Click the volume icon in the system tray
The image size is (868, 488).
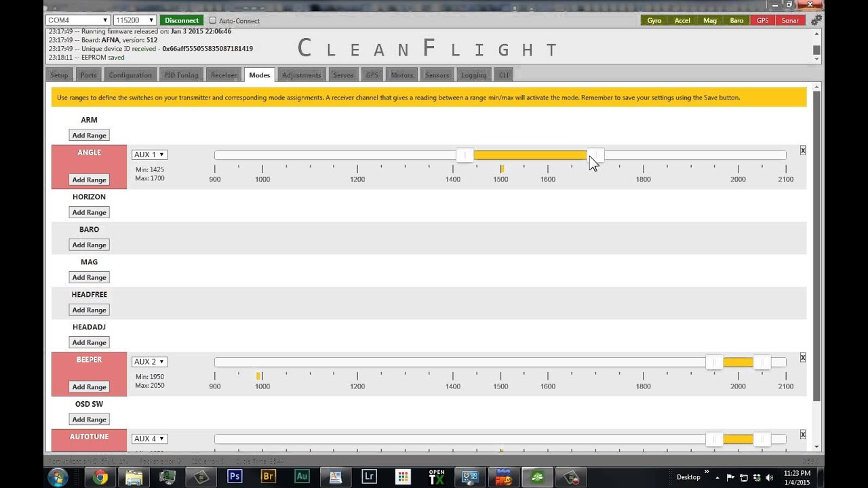[x=768, y=477]
